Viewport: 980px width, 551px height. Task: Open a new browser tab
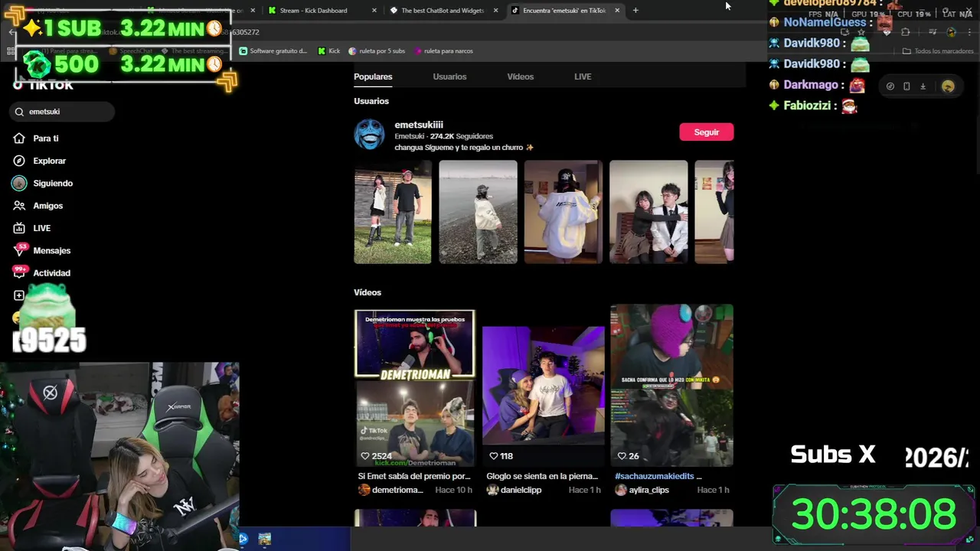[635, 11]
